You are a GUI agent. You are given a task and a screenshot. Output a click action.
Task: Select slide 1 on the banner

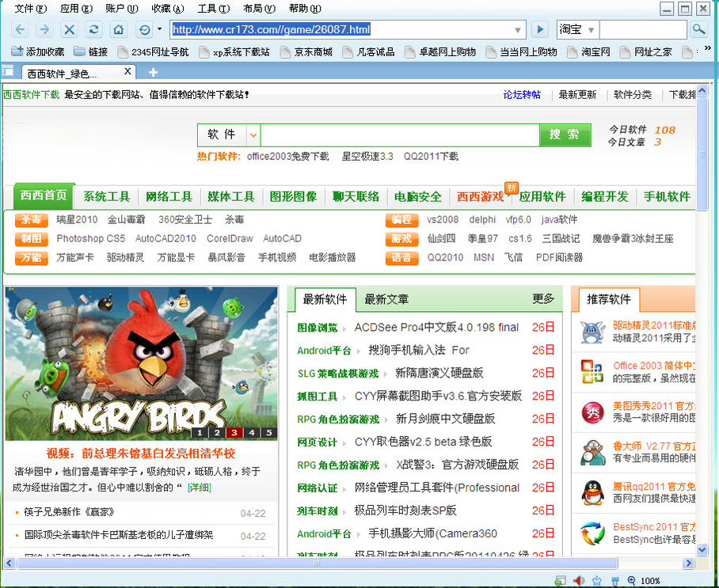click(x=200, y=432)
